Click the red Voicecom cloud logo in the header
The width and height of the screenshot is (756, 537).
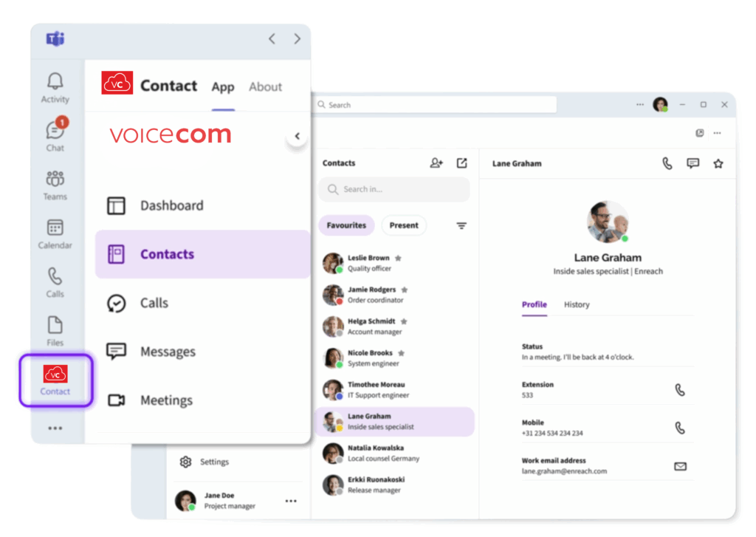(x=117, y=83)
